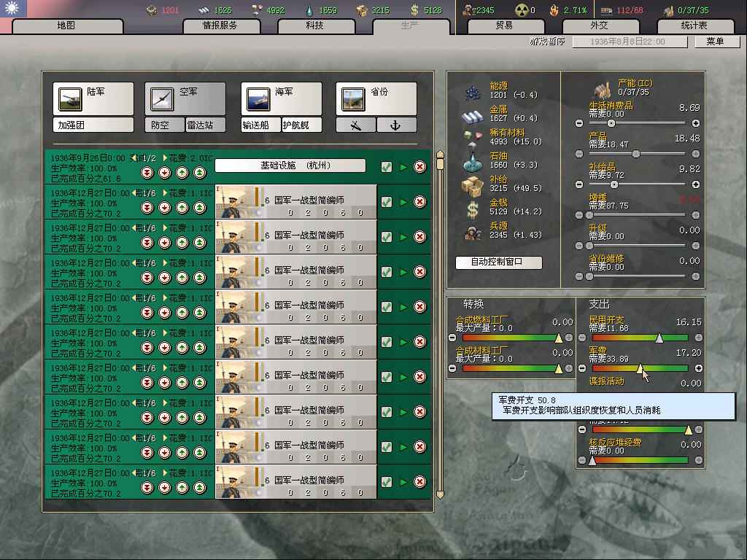This screenshot has height=560, width=747.
Task: Switch to the 情报服务 intelligence tab
Action: click(x=222, y=26)
